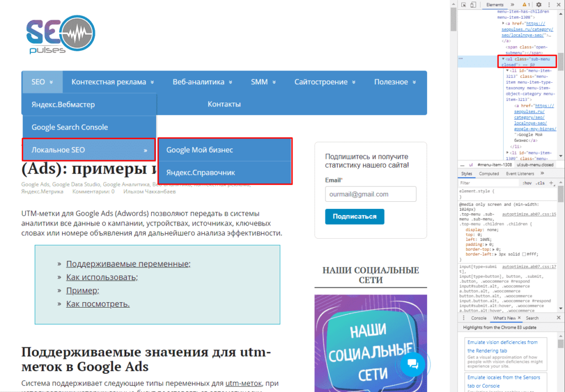
Task: Expand the Контекстная реклама menu
Action: click(113, 82)
